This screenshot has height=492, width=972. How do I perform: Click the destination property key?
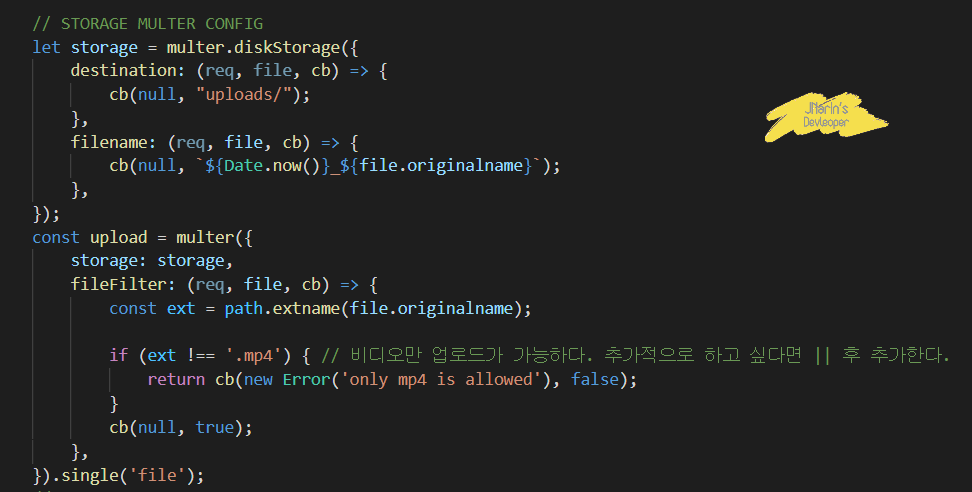[x=123, y=71]
